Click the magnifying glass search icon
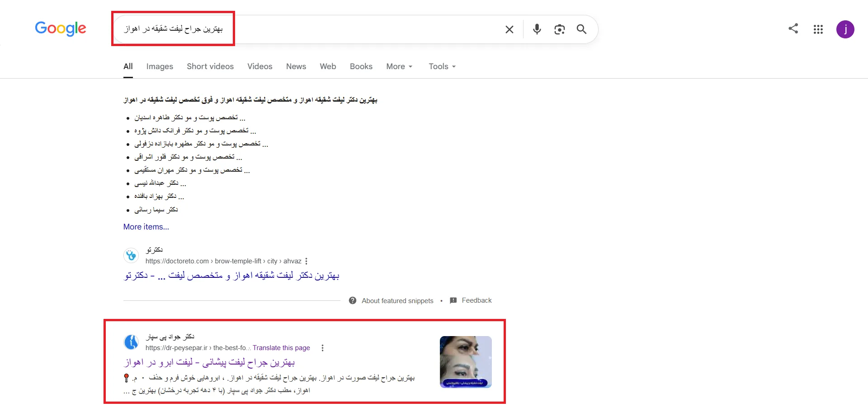Screen dimensions: 868x407 coord(581,29)
